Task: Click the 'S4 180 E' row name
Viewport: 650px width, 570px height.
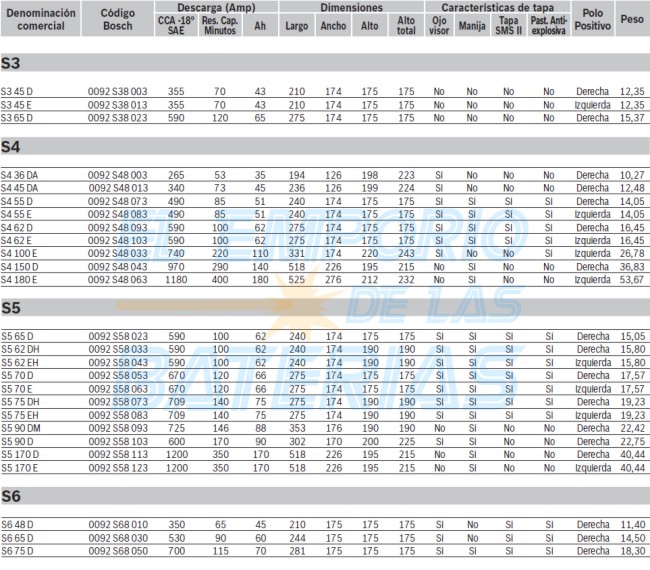Action: [x=19, y=280]
